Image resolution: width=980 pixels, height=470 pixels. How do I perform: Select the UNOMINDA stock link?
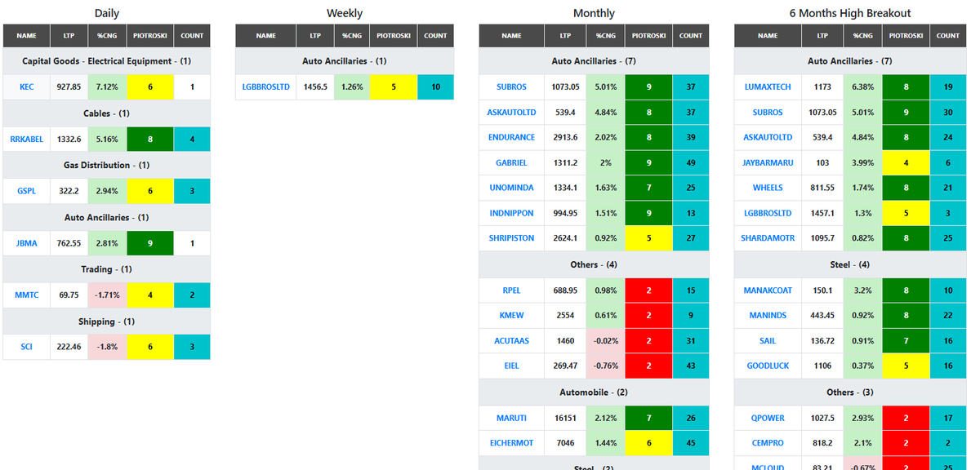[512, 188]
